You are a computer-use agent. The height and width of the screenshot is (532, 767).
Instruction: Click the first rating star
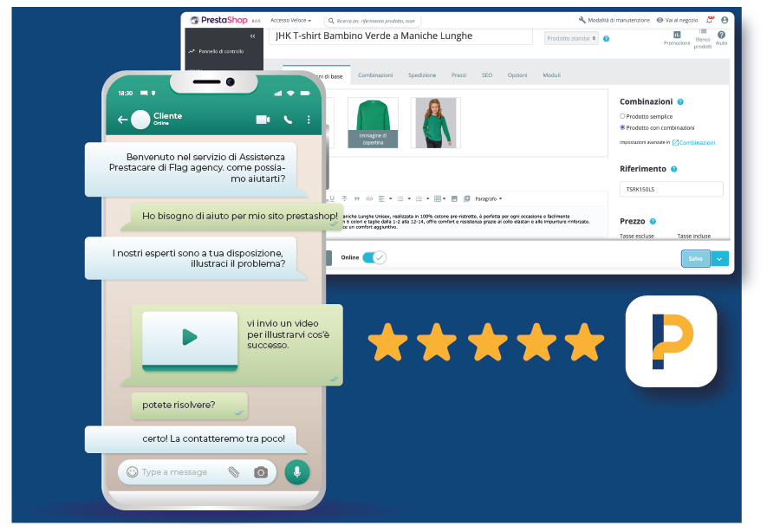pos(387,341)
